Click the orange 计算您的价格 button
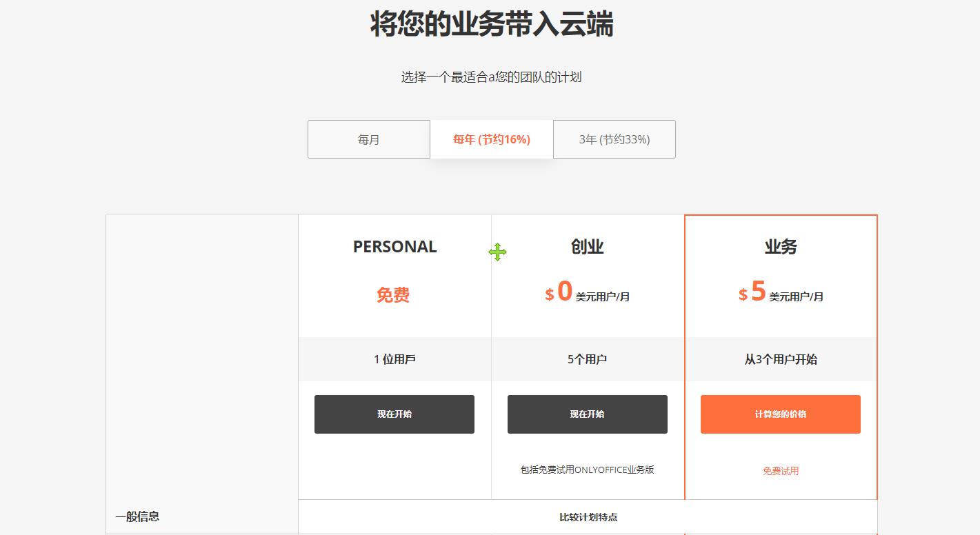Viewport: 980px width, 535px height. 780,414
